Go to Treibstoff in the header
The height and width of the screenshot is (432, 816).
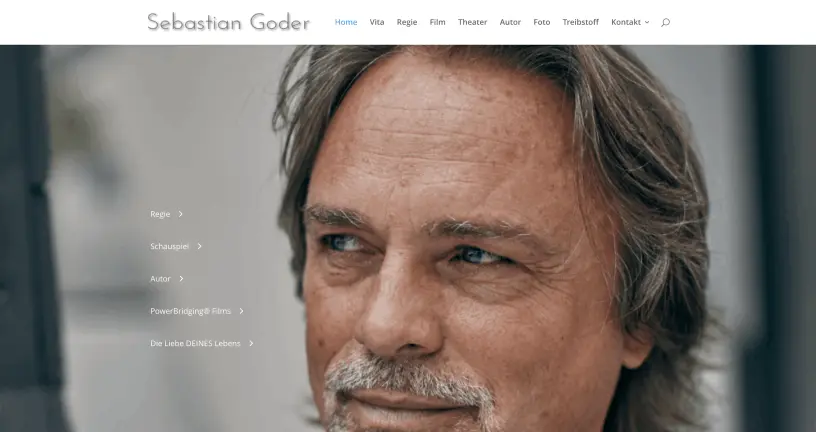(x=581, y=22)
